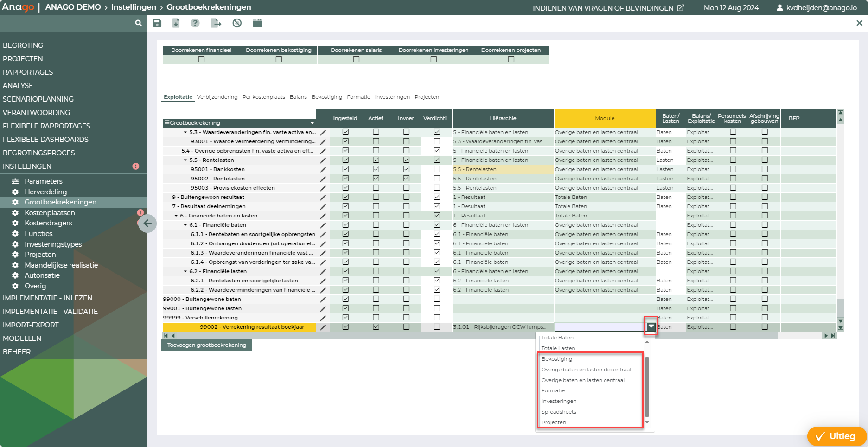
Task: Toggle Doorrekenen bekostiging checkbox
Action: 279,59
